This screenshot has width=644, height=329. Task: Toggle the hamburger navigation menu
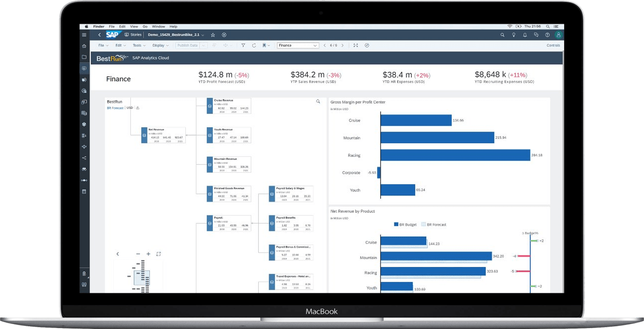[x=84, y=35]
